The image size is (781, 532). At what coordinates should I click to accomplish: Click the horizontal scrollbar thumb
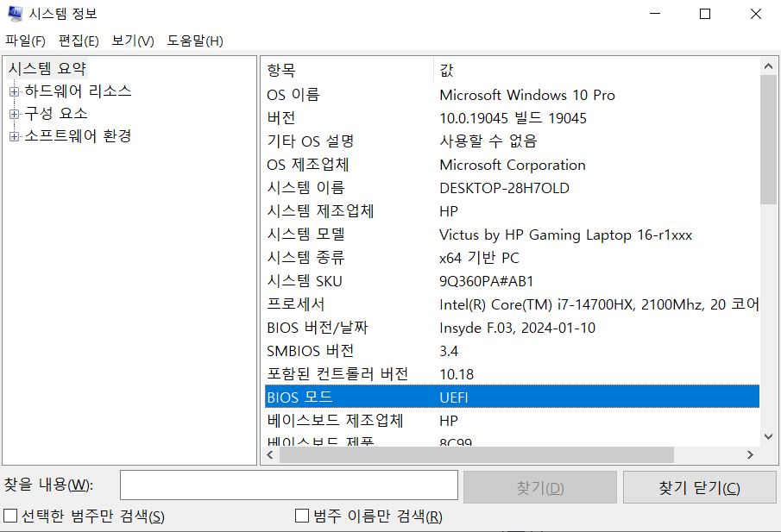tap(476, 455)
